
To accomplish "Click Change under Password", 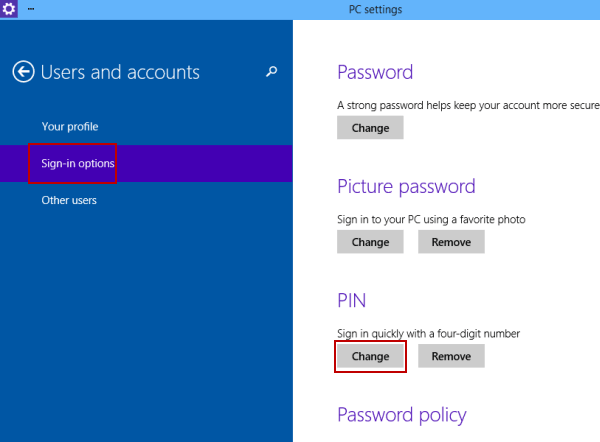I will coord(370,128).
